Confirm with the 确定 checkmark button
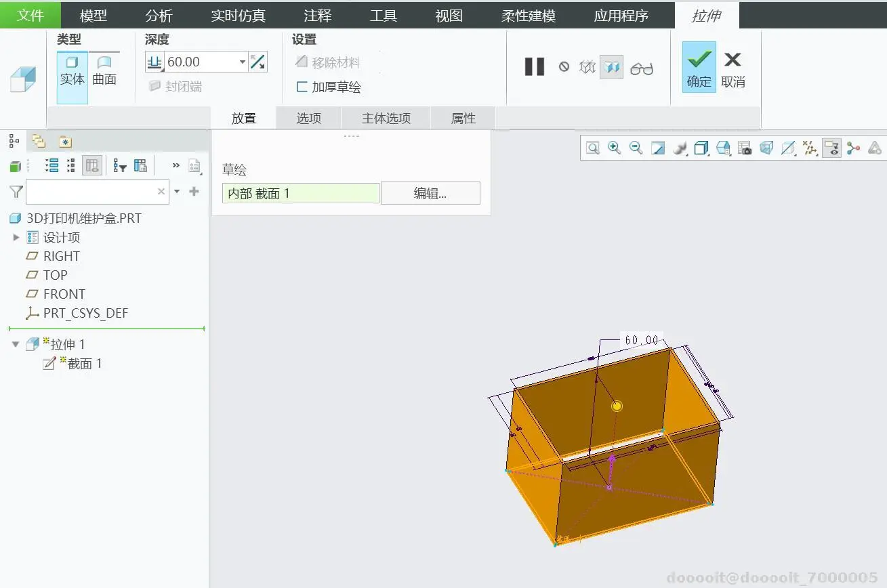 click(699, 66)
